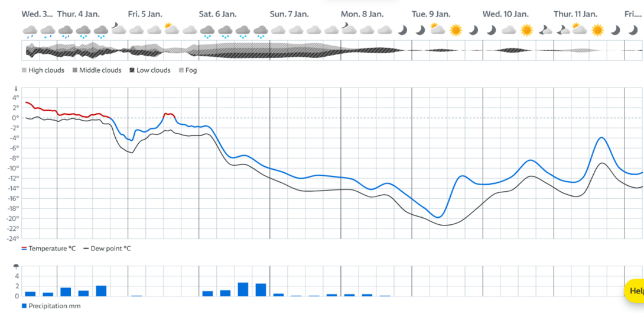Select the Mon. 8 Jan. day header
644x313 pixels.
tap(362, 14)
